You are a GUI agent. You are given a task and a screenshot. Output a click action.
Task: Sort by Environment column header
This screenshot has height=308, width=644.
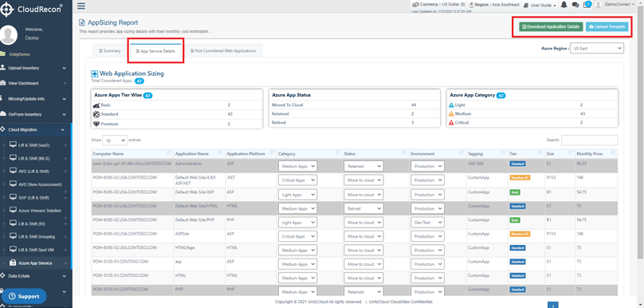tap(438, 153)
